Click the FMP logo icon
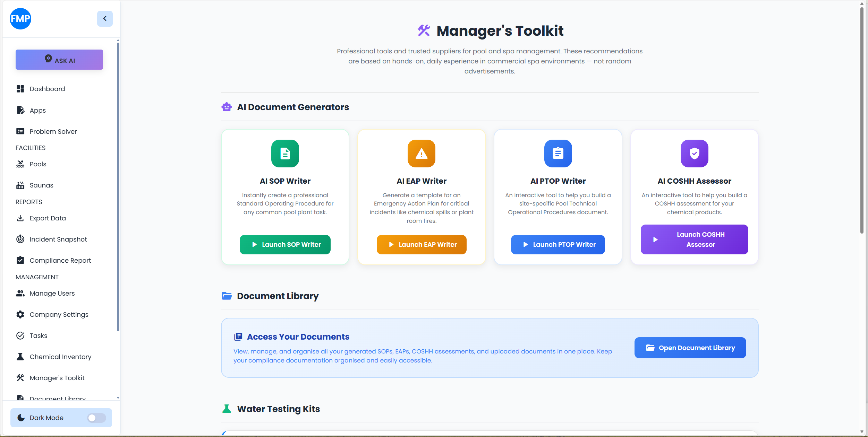This screenshot has width=868, height=437. point(20,19)
